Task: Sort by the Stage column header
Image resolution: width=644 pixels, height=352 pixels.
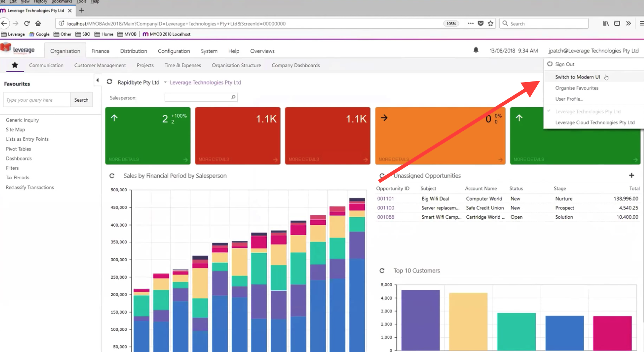Action: (x=560, y=188)
